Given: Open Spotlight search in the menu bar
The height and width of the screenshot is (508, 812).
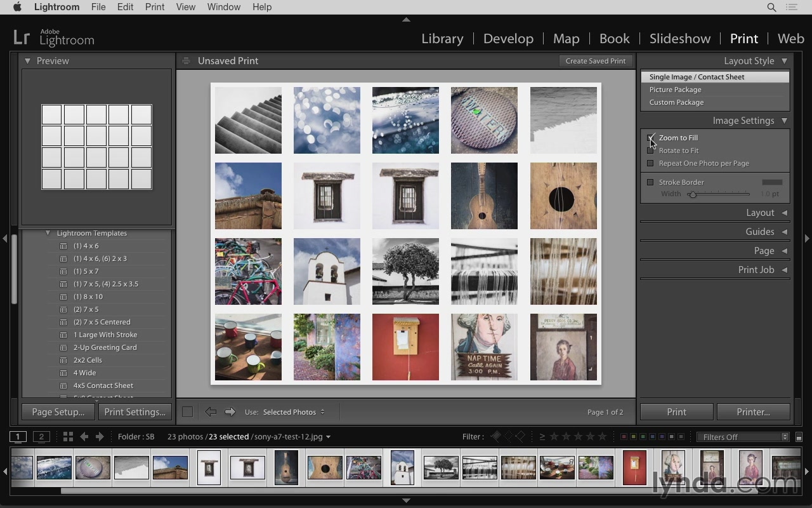Looking at the screenshot, I should [x=771, y=7].
